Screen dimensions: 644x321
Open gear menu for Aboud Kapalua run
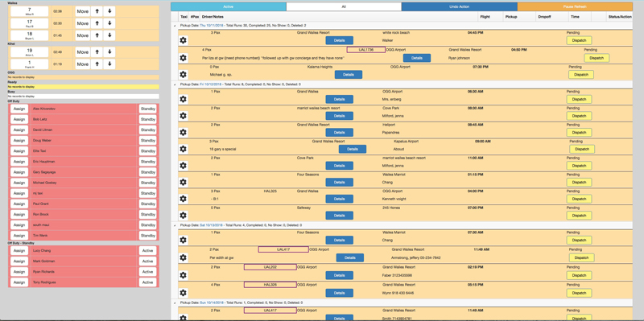tap(184, 149)
